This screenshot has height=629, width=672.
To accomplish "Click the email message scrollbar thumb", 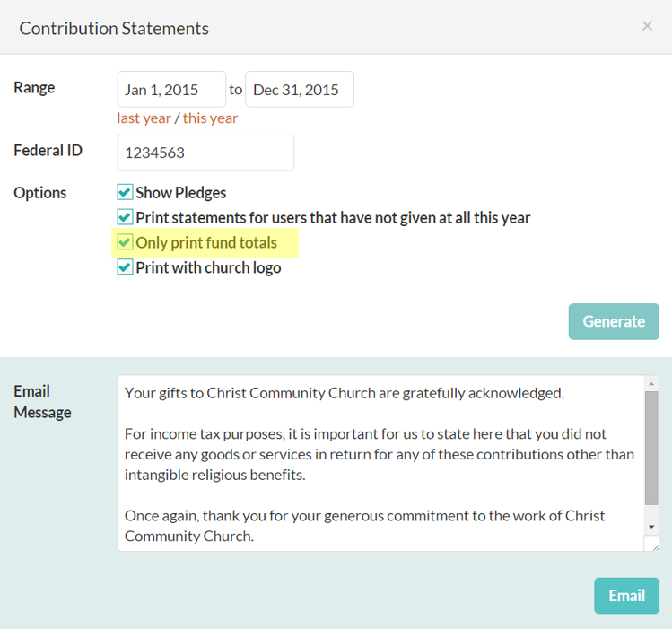I will click(x=651, y=448).
